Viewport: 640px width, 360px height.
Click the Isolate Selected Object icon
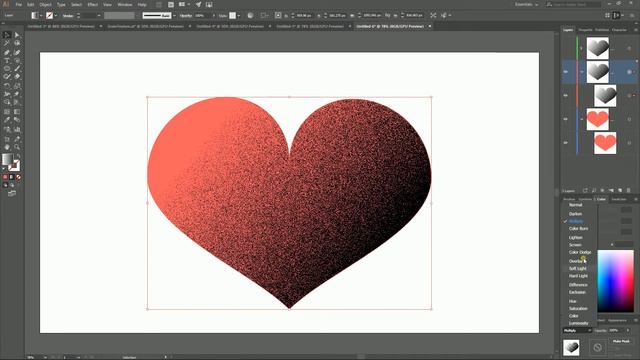433,16
